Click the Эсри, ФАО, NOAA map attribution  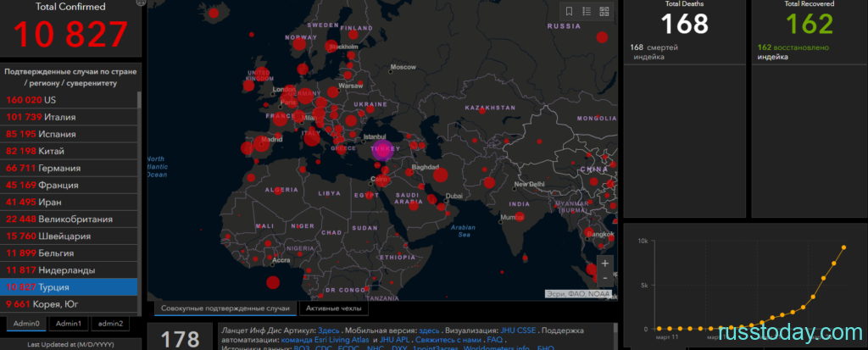578,294
